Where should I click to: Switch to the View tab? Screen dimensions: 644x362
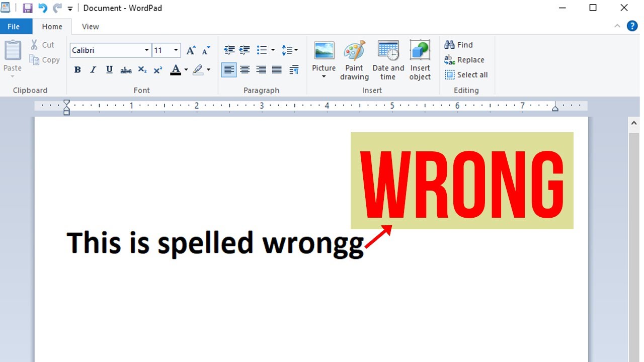(91, 27)
